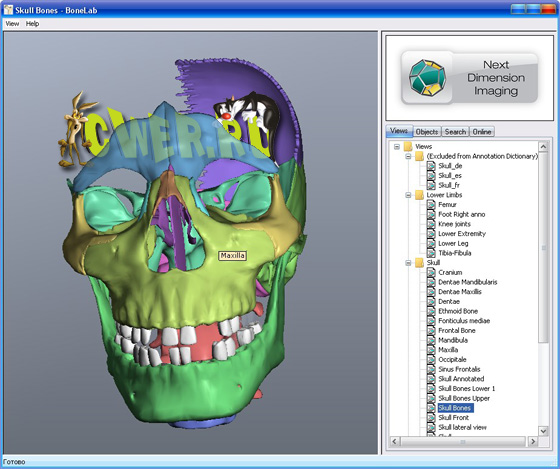Collapse the Views root tree node
The height and width of the screenshot is (469, 560).
click(x=397, y=147)
